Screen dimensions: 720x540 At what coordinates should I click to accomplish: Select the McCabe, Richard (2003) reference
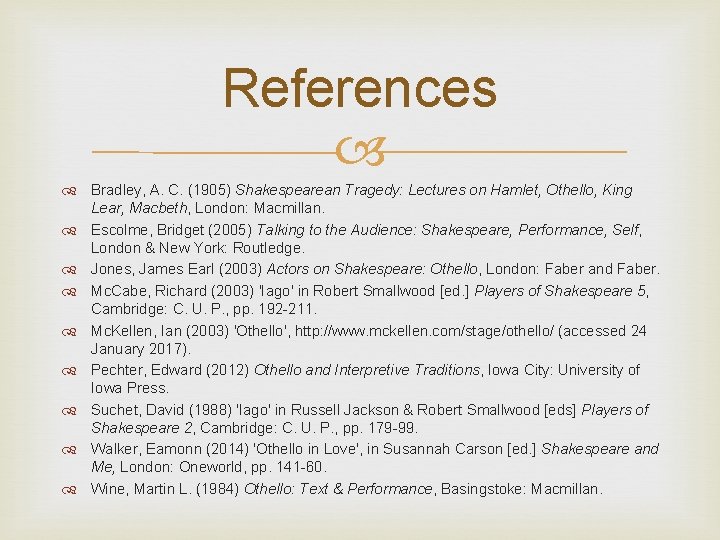(x=370, y=300)
